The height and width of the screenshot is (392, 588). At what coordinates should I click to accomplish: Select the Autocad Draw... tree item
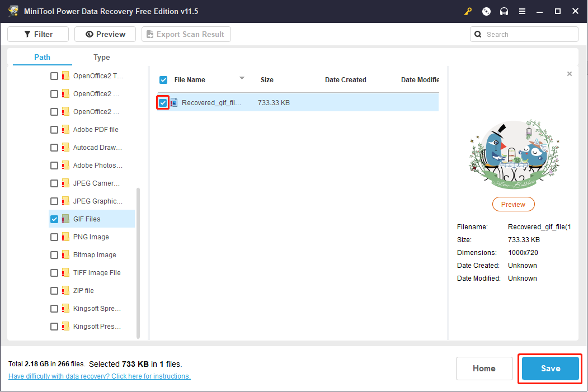point(97,147)
